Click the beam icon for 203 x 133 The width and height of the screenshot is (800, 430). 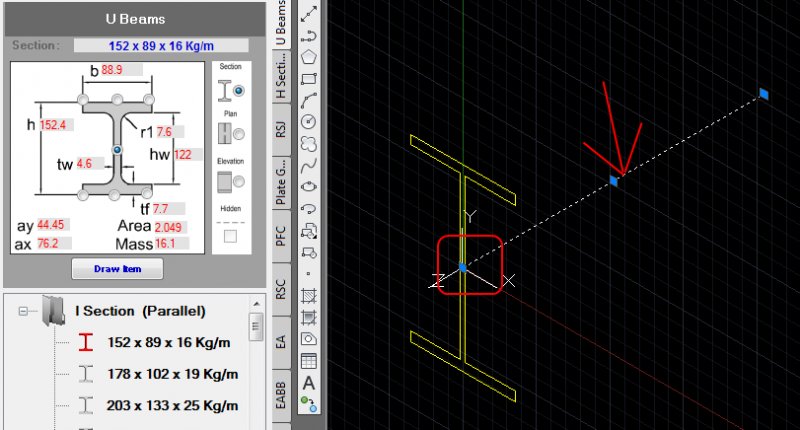[x=86, y=406]
